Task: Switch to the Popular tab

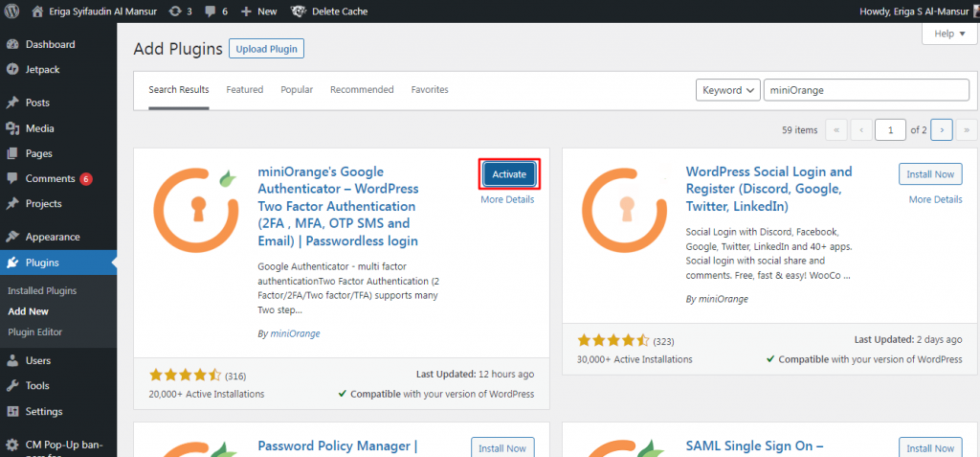Action: point(297,90)
